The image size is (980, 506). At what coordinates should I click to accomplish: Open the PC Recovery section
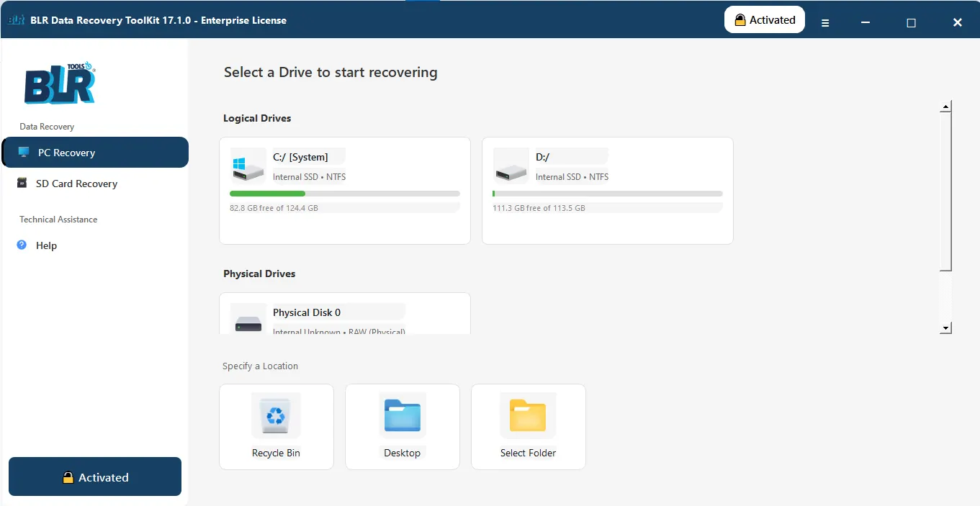pyautogui.click(x=95, y=153)
